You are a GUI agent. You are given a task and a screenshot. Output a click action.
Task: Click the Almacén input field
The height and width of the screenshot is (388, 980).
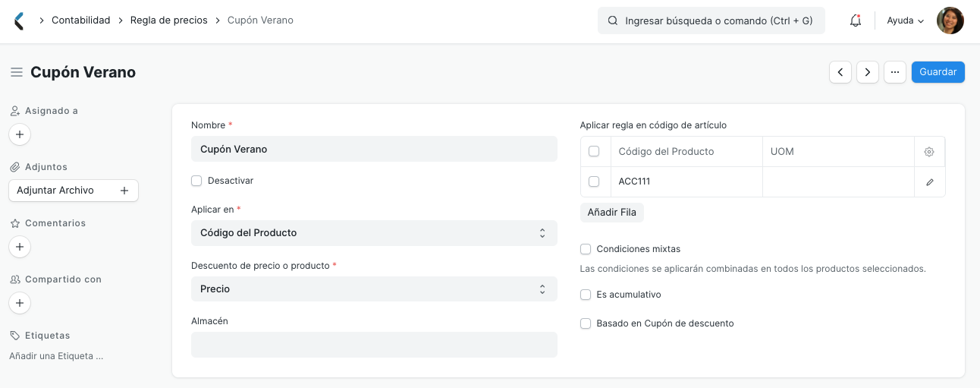coord(374,345)
